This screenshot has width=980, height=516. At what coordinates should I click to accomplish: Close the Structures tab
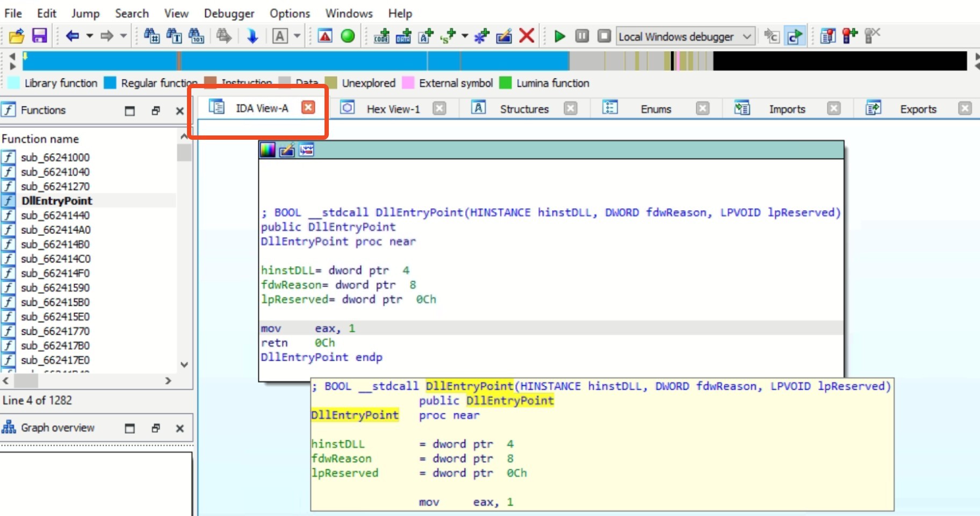(x=571, y=109)
